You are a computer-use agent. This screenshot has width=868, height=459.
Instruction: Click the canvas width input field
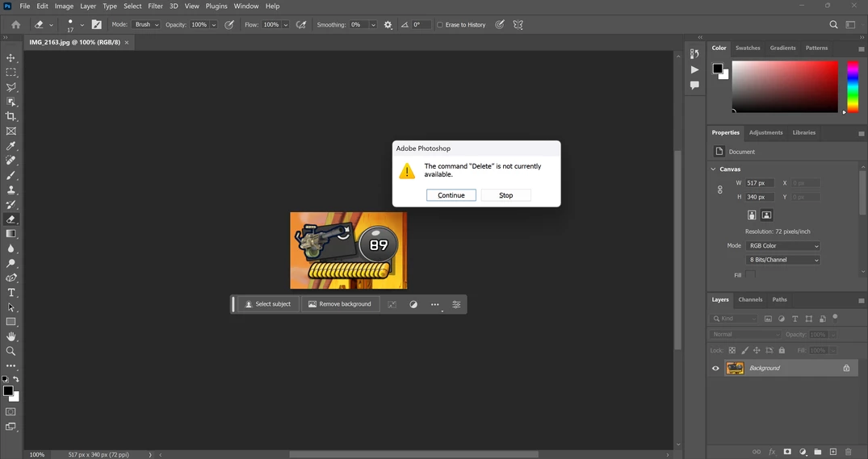[759, 183]
